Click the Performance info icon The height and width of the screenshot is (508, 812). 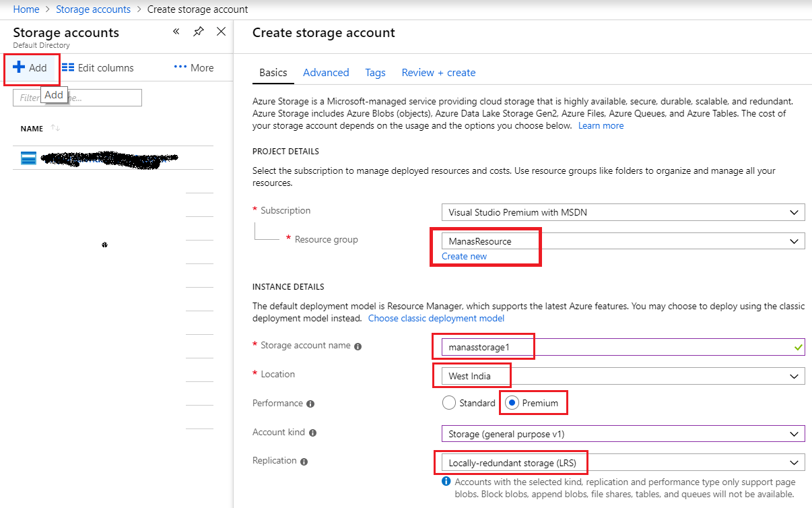click(310, 404)
